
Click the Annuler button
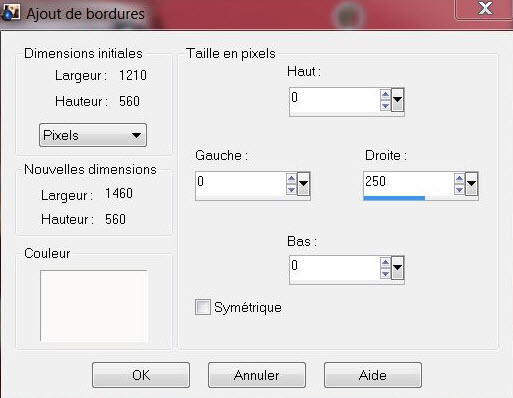click(x=257, y=375)
